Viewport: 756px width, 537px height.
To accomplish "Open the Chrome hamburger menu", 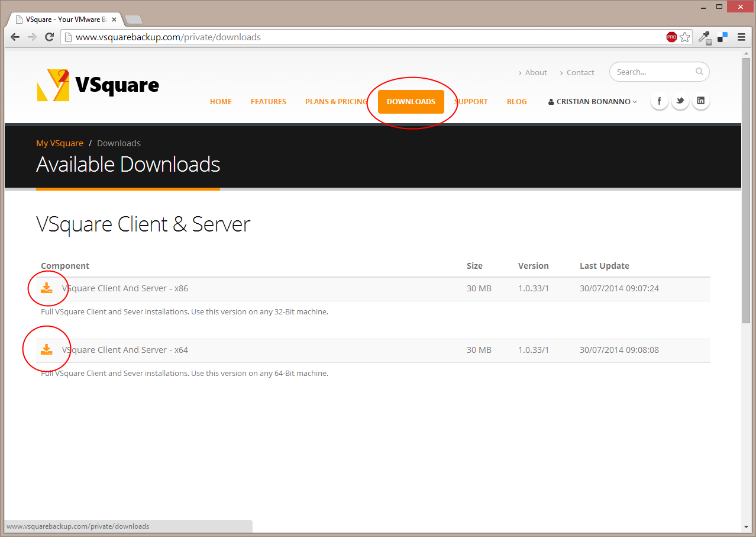I will pos(741,37).
